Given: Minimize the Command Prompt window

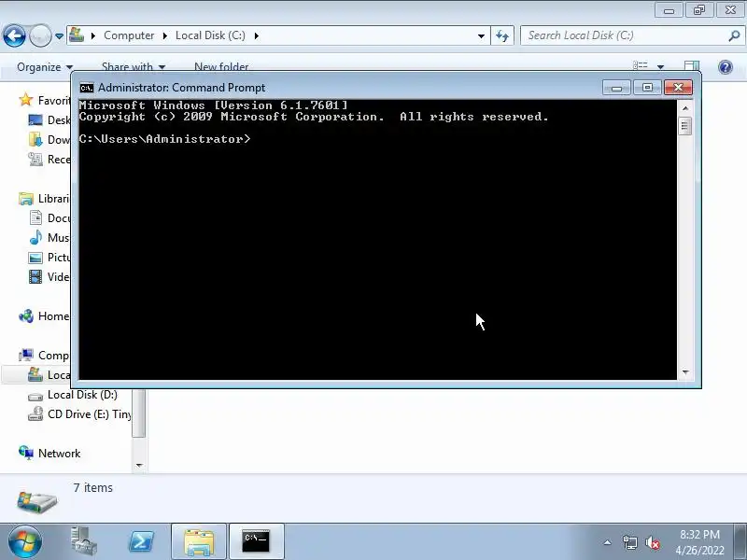Looking at the screenshot, I should [x=616, y=88].
